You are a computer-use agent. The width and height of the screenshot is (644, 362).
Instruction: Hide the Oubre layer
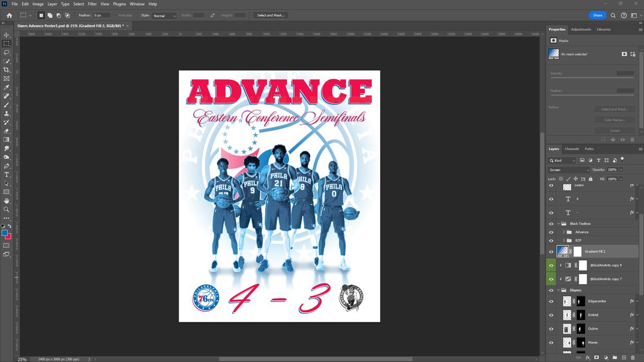tap(551, 329)
